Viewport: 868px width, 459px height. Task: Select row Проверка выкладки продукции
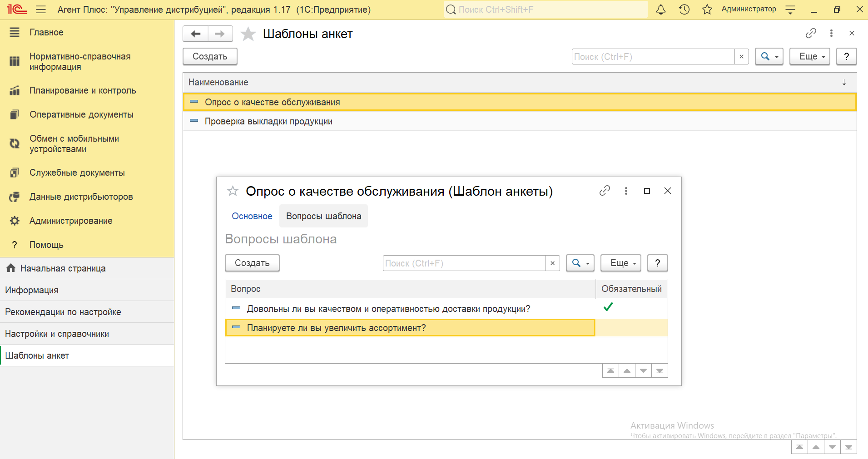(520, 121)
